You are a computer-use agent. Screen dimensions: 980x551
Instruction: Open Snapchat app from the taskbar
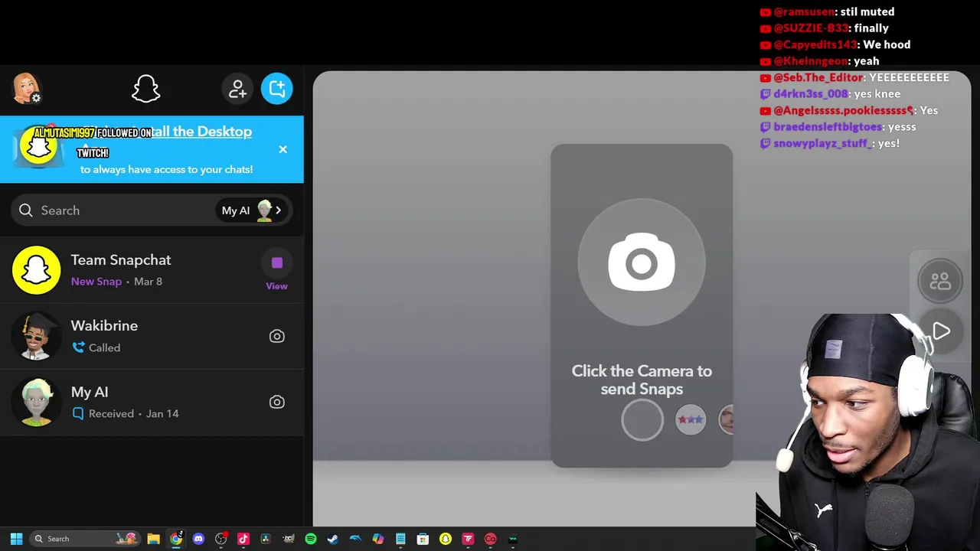tap(446, 539)
